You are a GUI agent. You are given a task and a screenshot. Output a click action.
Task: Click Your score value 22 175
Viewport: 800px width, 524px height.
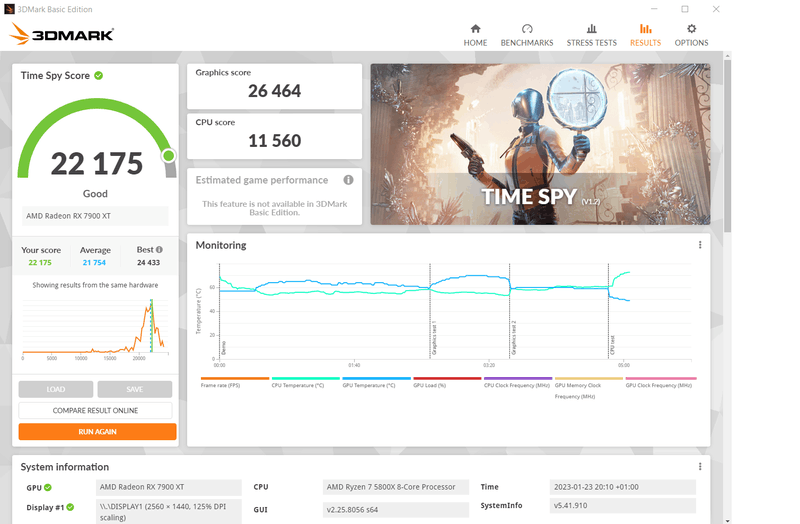click(40, 262)
